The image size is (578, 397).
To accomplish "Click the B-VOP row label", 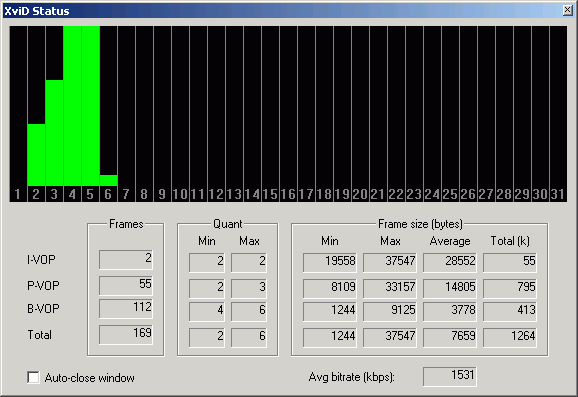I will [43, 309].
